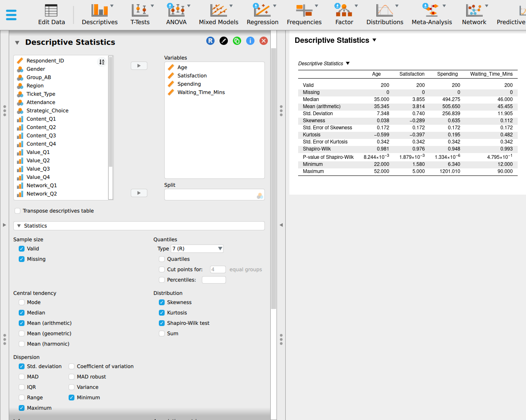
Task: Open Descriptive Statistics results title menu
Action: point(374,40)
